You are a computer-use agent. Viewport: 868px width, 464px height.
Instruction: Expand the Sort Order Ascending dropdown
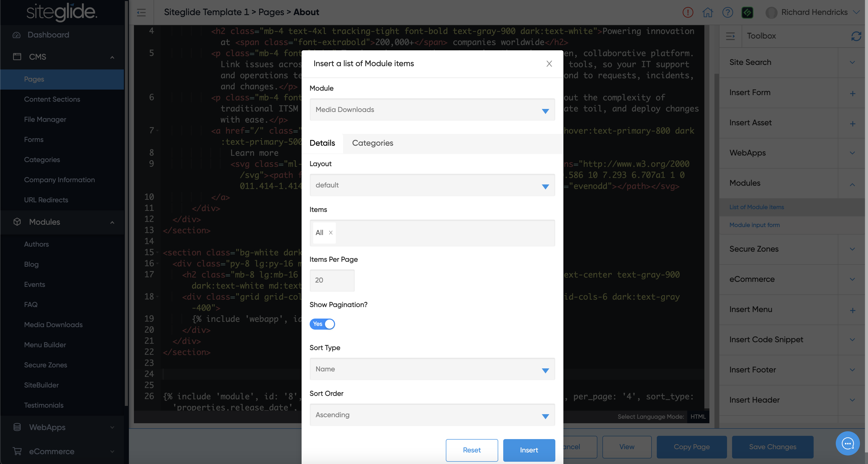coord(432,415)
